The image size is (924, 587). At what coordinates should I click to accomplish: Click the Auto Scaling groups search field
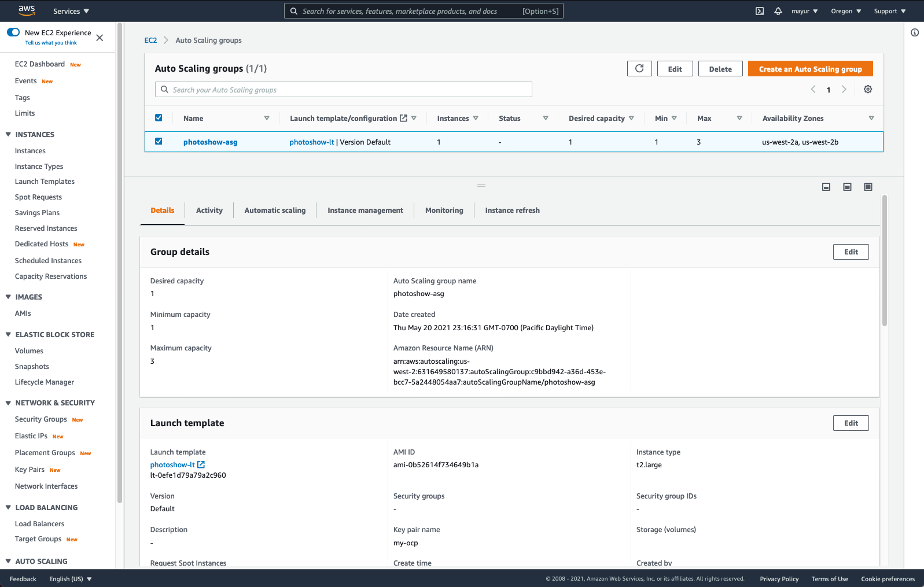pos(343,90)
